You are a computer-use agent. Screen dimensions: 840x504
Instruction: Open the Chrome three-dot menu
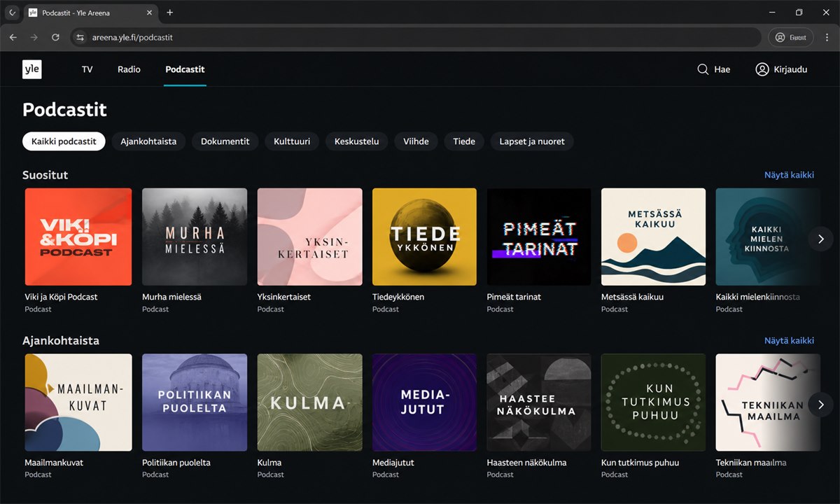[x=827, y=37]
